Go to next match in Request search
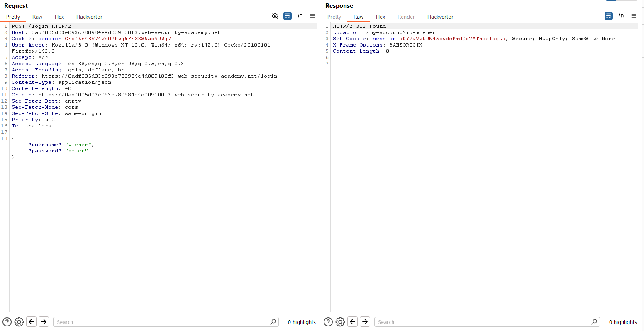This screenshot has width=644, height=331. click(x=44, y=322)
